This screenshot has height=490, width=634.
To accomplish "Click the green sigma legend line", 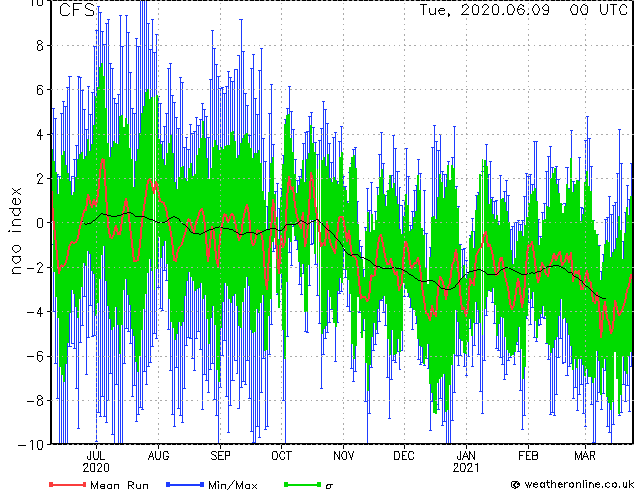I will click(303, 484).
